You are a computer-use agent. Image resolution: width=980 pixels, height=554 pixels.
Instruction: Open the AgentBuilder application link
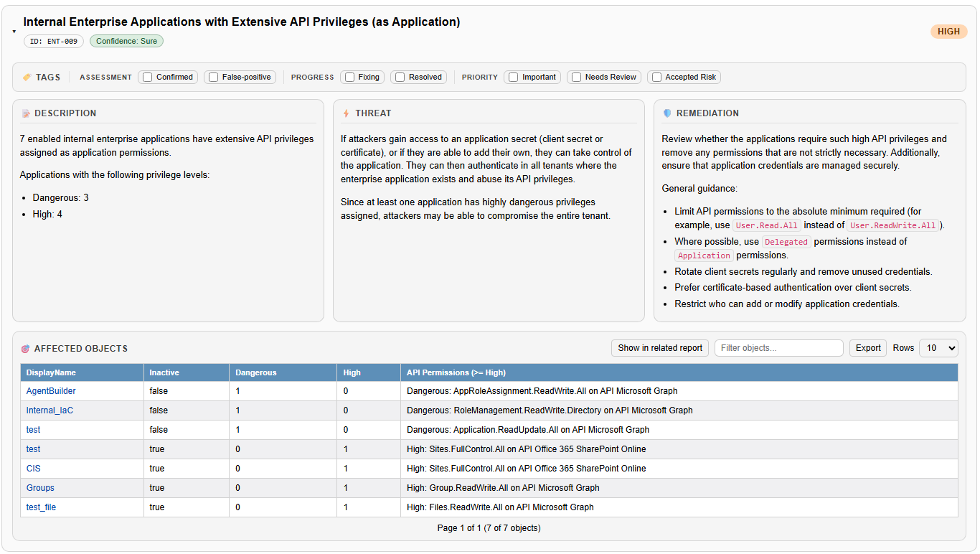pos(51,391)
